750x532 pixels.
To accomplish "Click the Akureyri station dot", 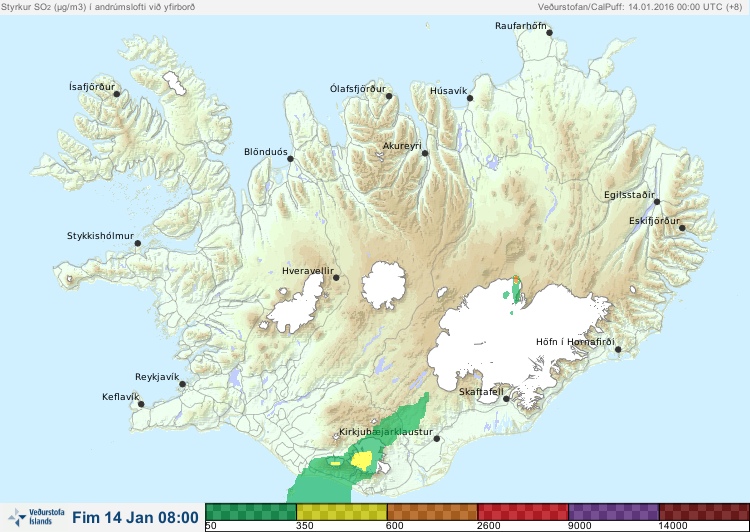I will 425,153.
